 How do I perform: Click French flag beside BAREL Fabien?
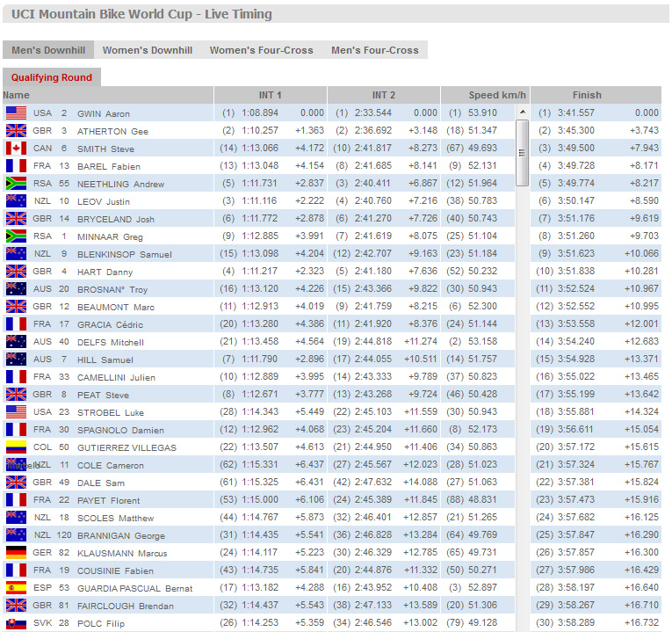(x=17, y=166)
